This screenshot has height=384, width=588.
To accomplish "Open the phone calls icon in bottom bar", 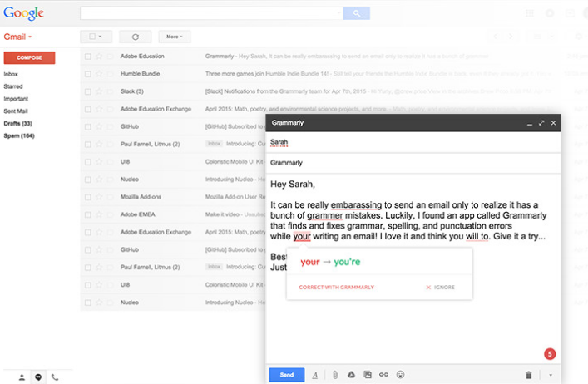I will tap(55, 377).
